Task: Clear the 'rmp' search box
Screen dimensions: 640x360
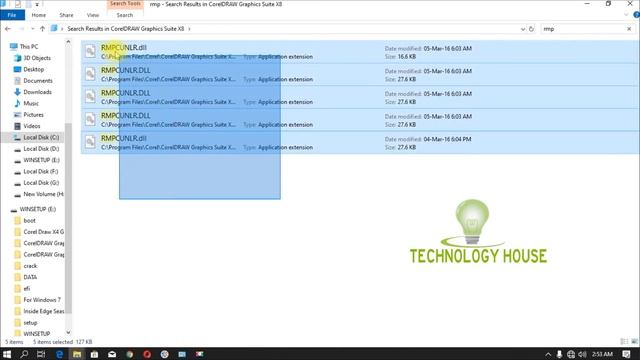Action: point(629,29)
